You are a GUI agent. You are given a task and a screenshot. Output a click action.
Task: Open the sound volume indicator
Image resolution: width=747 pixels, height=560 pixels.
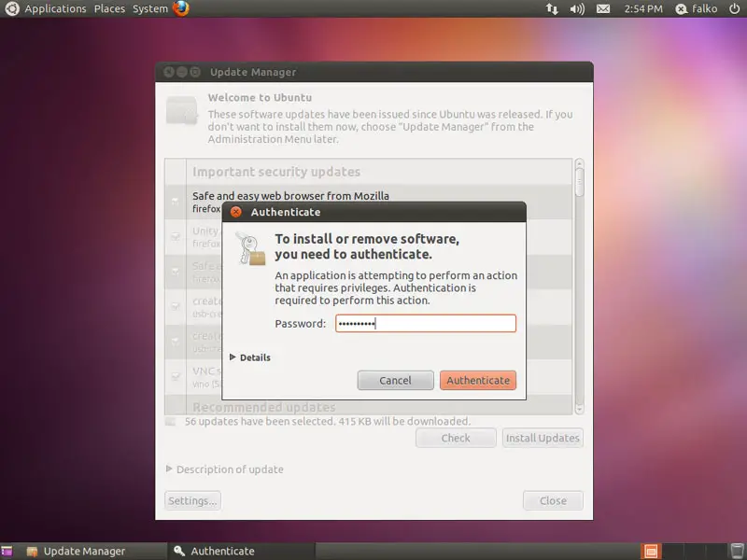coord(577,8)
